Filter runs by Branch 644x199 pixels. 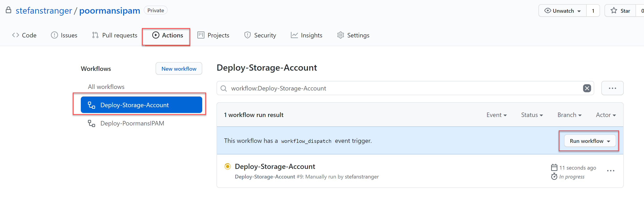point(569,115)
